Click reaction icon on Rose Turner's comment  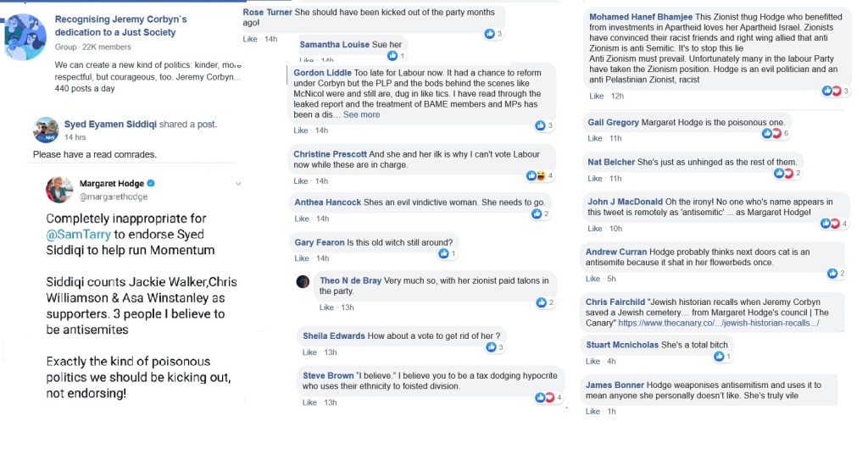coord(490,34)
